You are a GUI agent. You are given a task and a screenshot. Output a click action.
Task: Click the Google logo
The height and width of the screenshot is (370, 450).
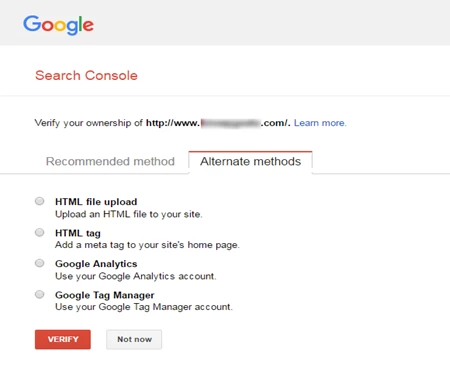click(58, 25)
